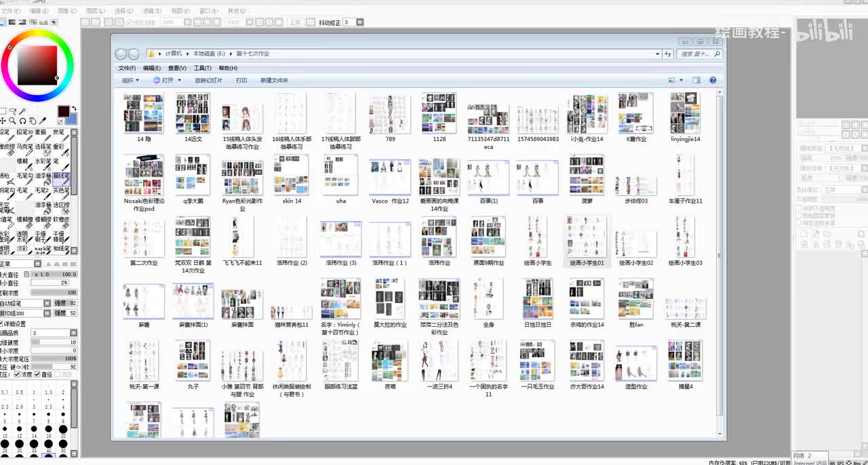This screenshot has width=868, height=465.
Task: Open 自动铅笔 brush shape dropdown
Action: pos(47,303)
